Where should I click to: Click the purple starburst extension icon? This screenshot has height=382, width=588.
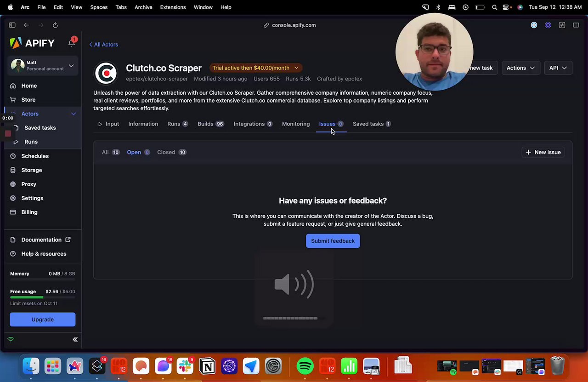548,25
